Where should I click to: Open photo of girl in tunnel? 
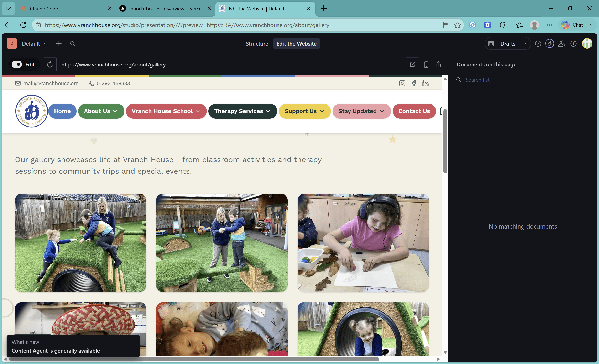click(363, 329)
